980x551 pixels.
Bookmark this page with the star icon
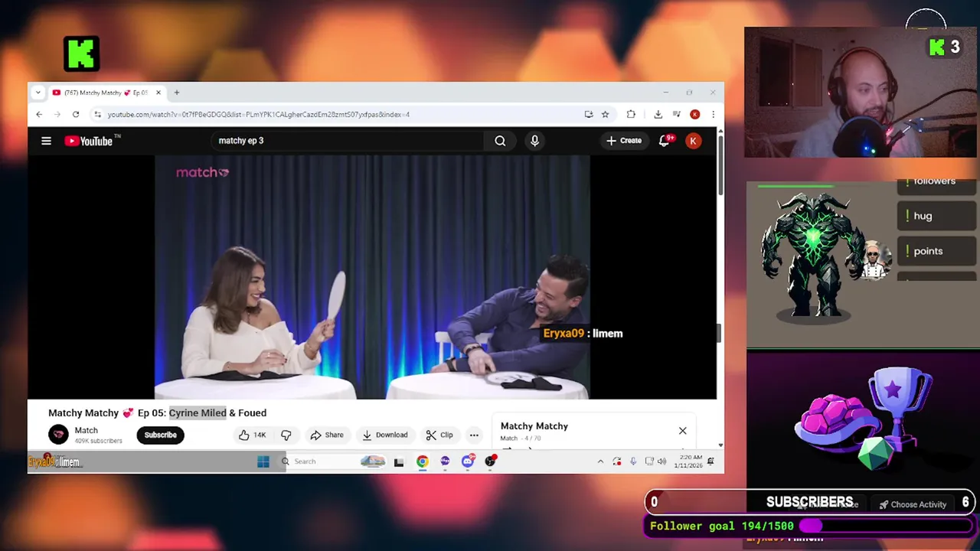pyautogui.click(x=605, y=115)
